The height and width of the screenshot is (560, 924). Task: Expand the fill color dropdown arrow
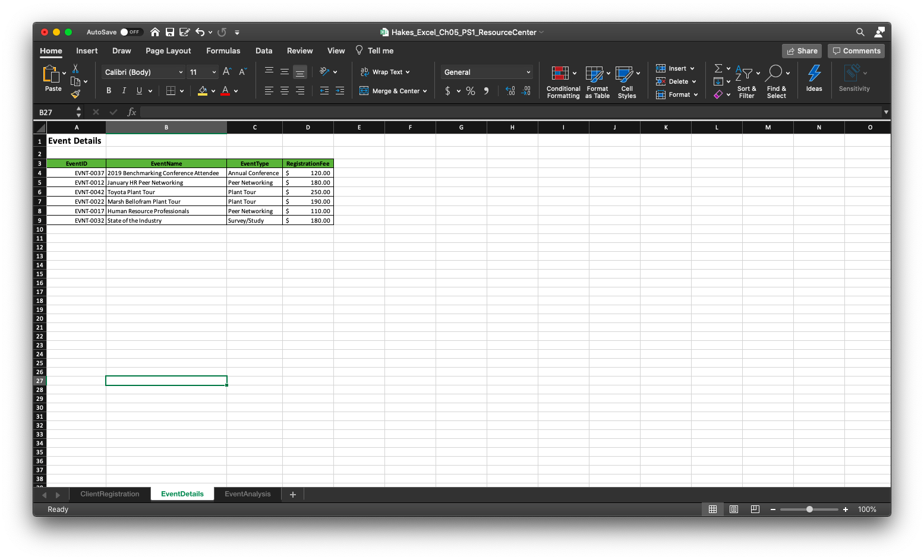coord(213,91)
